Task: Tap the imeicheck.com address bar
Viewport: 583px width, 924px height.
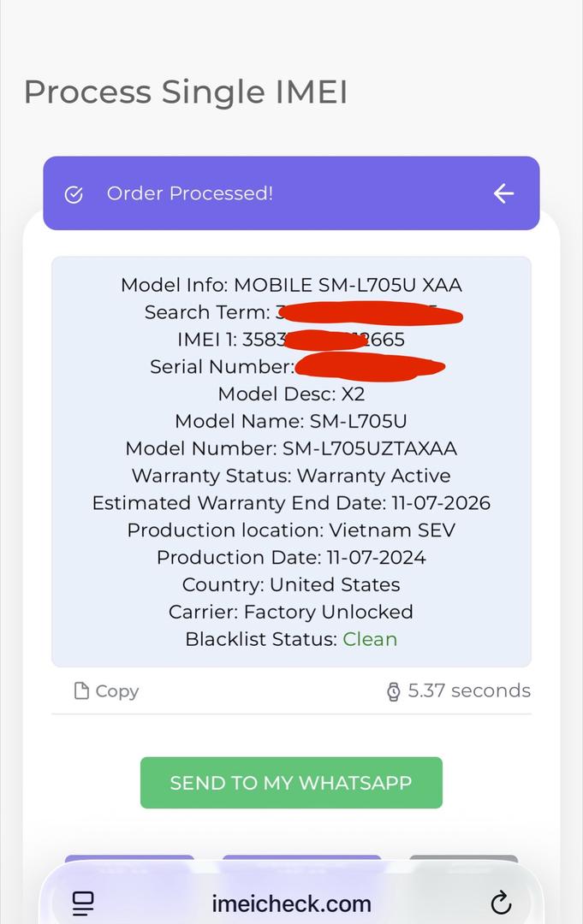Action: pos(291,903)
